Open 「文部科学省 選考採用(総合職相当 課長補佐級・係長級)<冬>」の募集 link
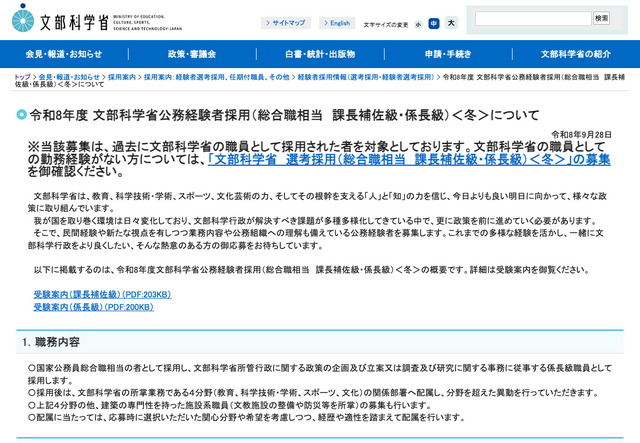 coord(409,159)
